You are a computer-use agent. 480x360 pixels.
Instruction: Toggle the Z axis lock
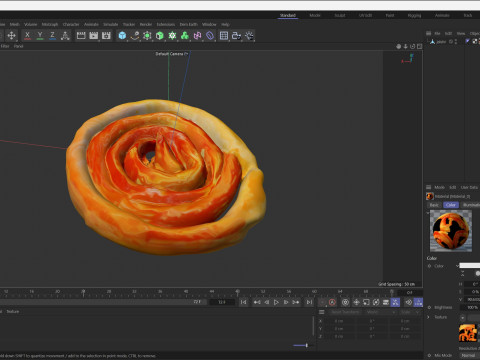tap(52, 35)
